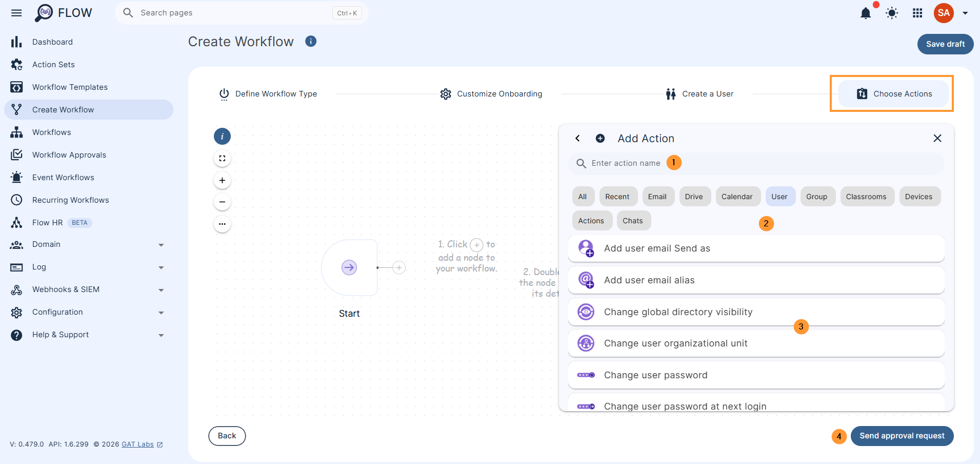Image resolution: width=980 pixels, height=464 pixels.
Task: Filter actions by Actions chip
Action: click(591, 221)
